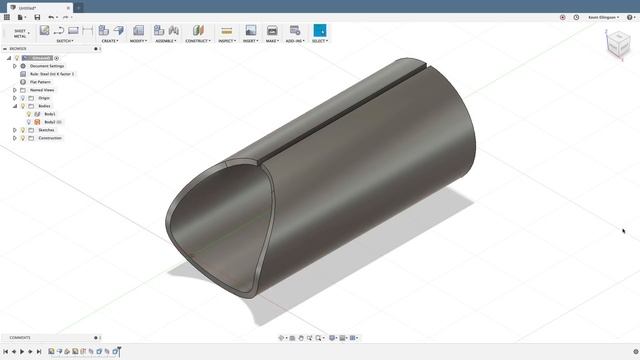This screenshot has width=640, height=360.
Task: Click the ViewCube to reorient view
Action: (x=618, y=44)
